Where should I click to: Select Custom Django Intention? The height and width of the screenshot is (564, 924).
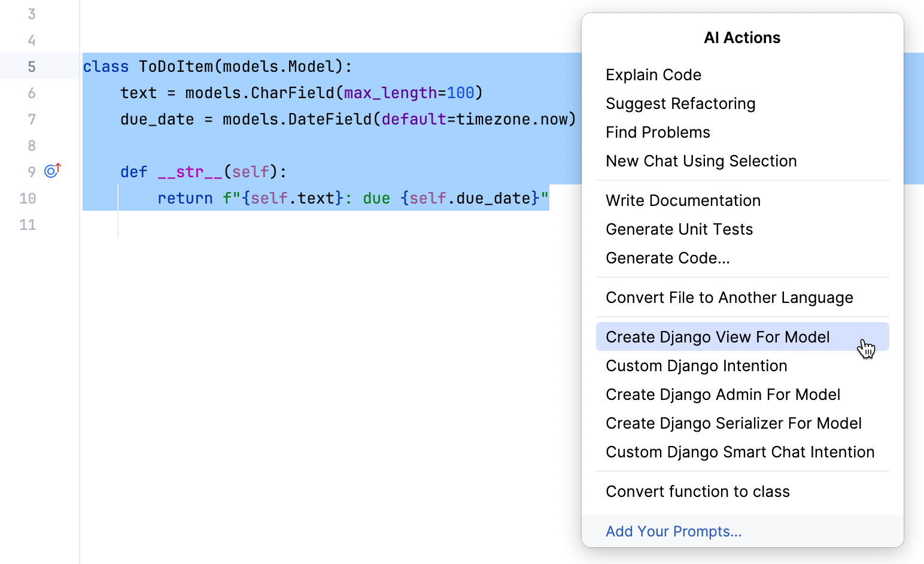[696, 365]
